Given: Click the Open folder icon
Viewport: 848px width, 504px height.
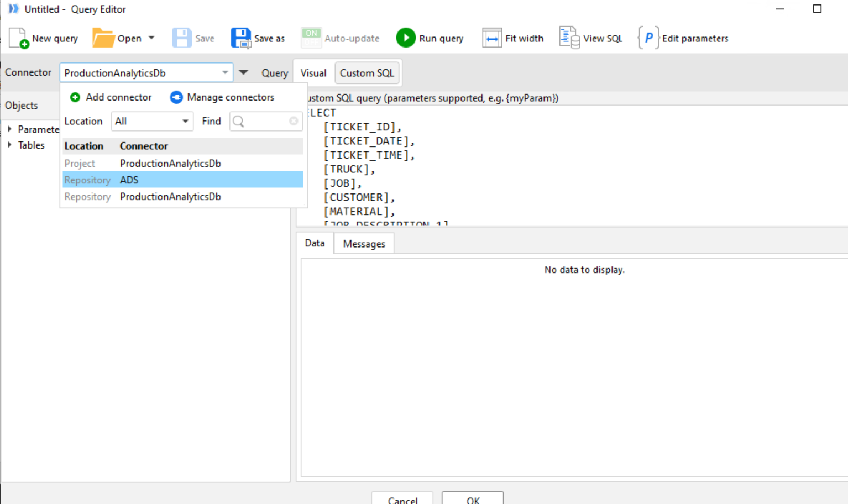Looking at the screenshot, I should point(103,38).
